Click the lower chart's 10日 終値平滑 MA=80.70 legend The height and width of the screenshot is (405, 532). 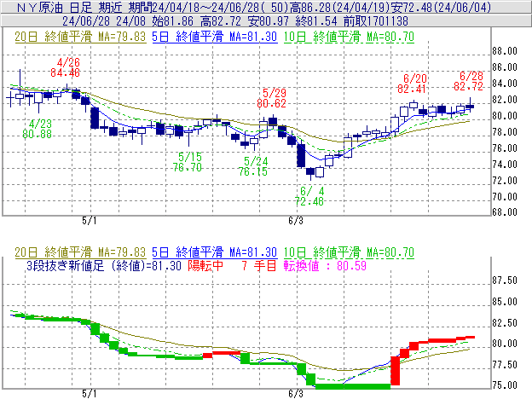coord(349,252)
